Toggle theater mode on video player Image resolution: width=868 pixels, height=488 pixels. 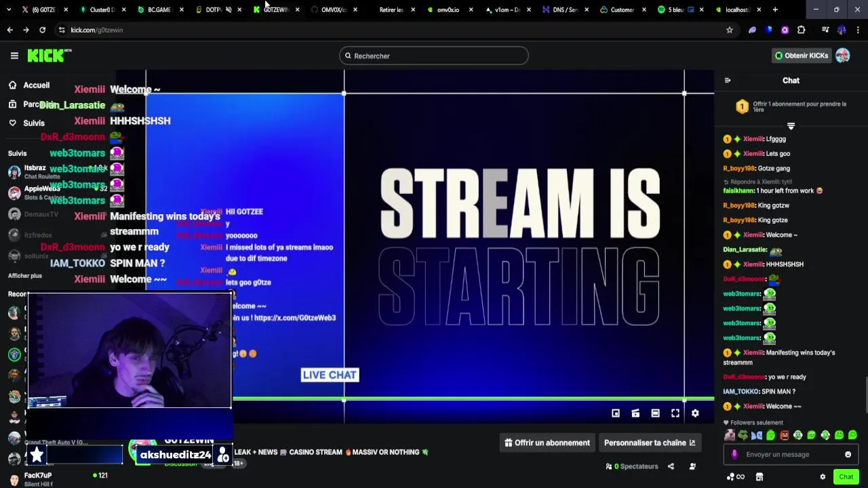coord(655,413)
